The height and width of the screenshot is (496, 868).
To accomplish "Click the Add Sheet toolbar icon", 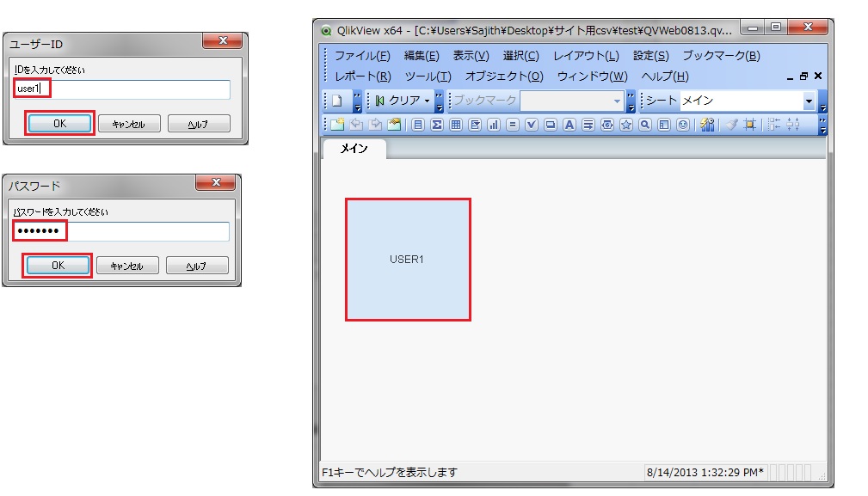I will (x=337, y=125).
